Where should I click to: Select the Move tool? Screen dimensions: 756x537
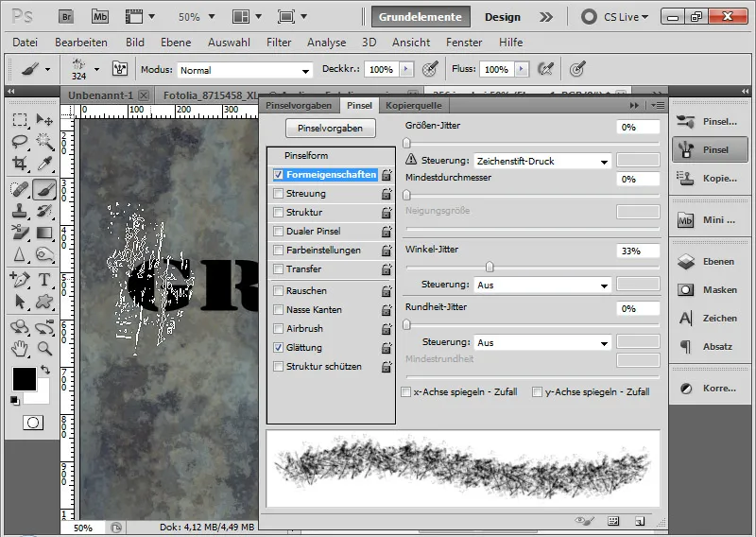(44, 120)
